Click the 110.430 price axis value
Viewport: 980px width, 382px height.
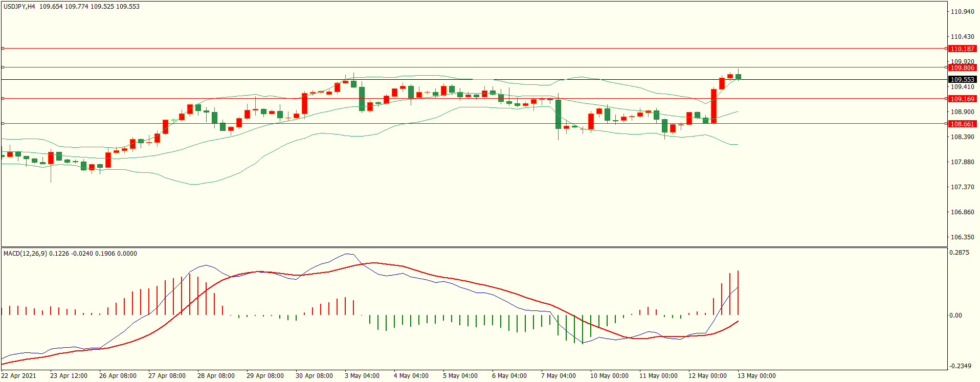[x=962, y=37]
